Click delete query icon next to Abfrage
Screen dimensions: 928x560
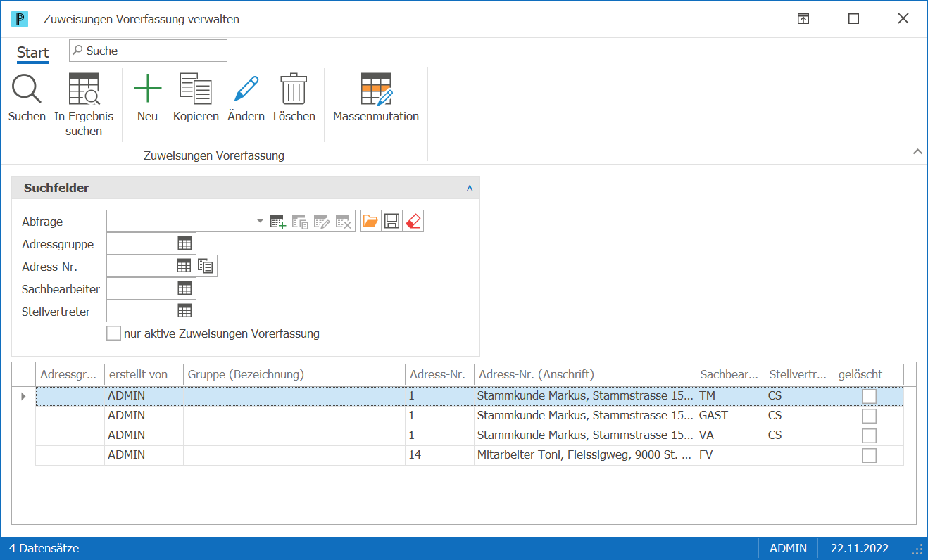pos(344,222)
